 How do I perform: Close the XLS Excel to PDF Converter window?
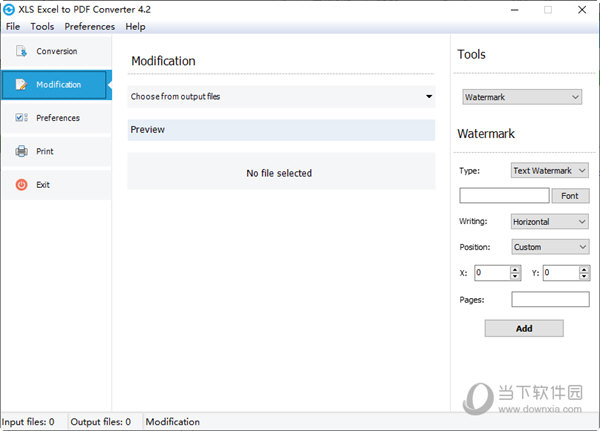point(582,10)
